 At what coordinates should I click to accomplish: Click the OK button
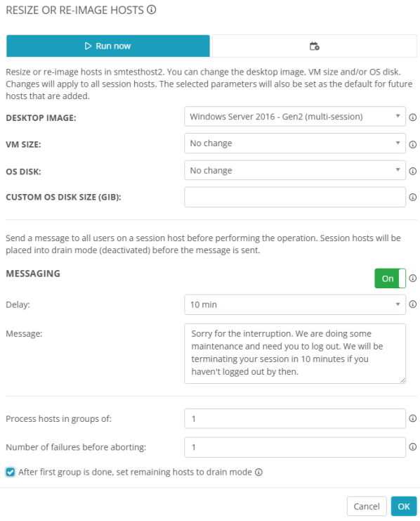pyautogui.click(x=404, y=506)
